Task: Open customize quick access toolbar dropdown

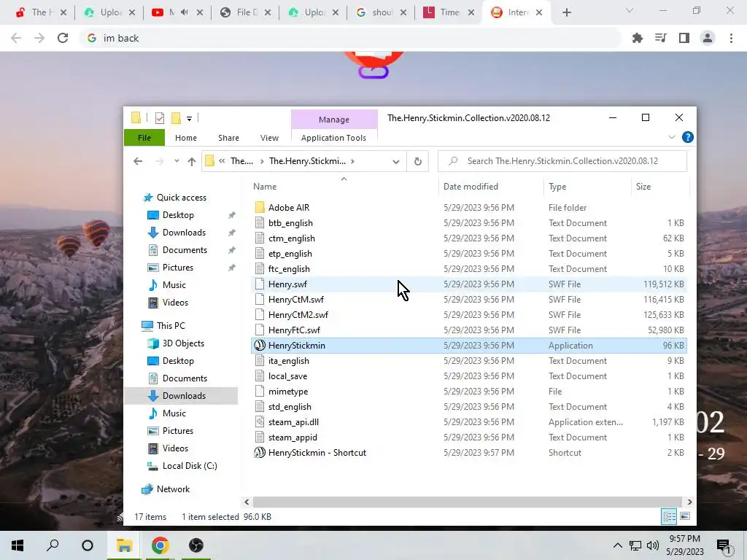Action: pos(189,118)
